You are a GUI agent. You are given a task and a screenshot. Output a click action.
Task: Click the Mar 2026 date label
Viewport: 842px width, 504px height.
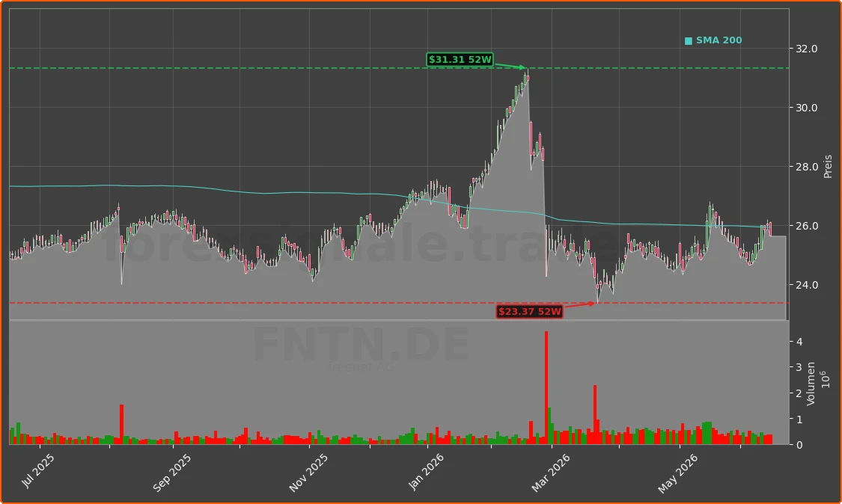pyautogui.click(x=550, y=473)
